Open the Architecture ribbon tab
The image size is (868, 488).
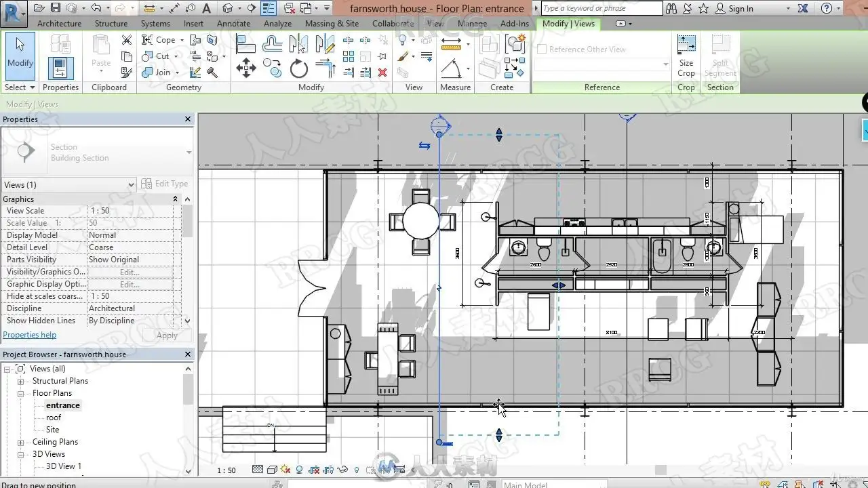[x=59, y=24]
